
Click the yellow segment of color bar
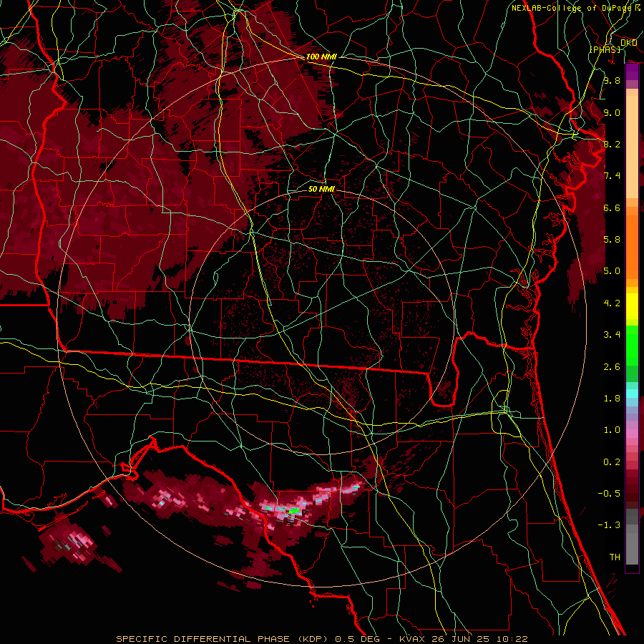[632, 306]
